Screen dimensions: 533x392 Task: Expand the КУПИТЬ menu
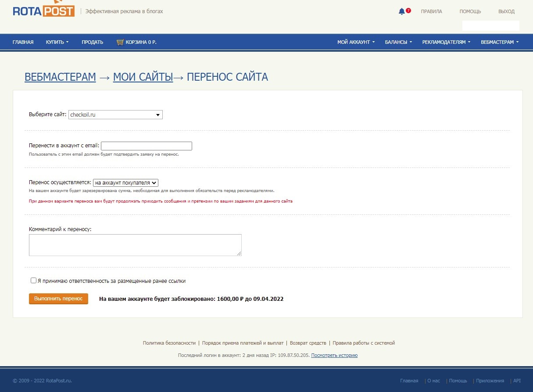pos(57,42)
